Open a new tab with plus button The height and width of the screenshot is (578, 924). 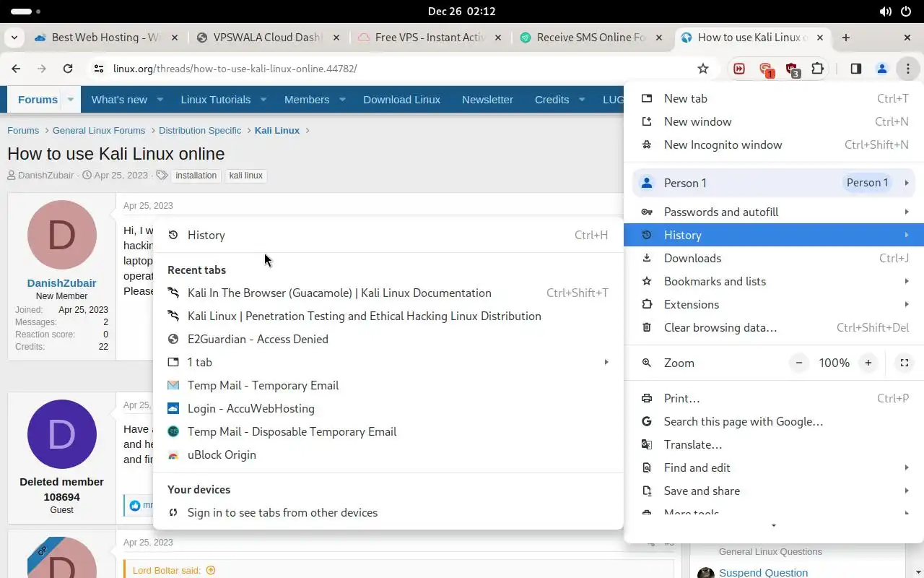point(845,38)
